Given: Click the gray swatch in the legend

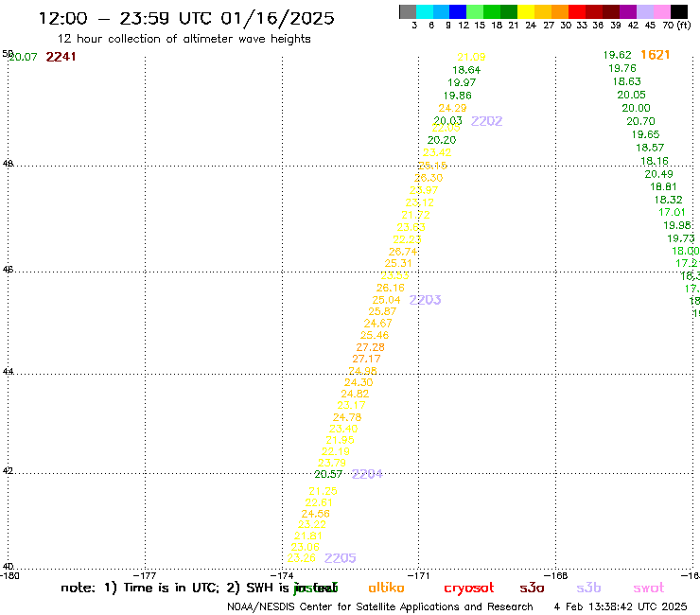Looking at the screenshot, I should coord(408,11).
